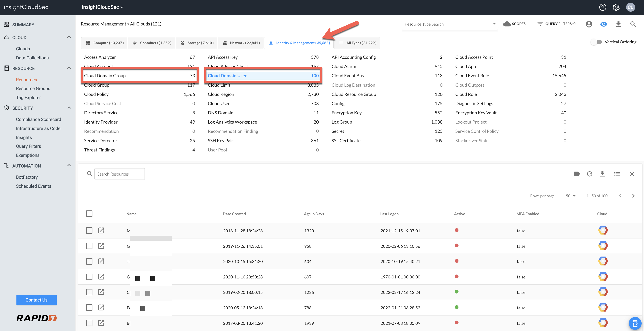The height and width of the screenshot is (331, 644).
Task: Click the help question mark icon
Action: (x=602, y=7)
